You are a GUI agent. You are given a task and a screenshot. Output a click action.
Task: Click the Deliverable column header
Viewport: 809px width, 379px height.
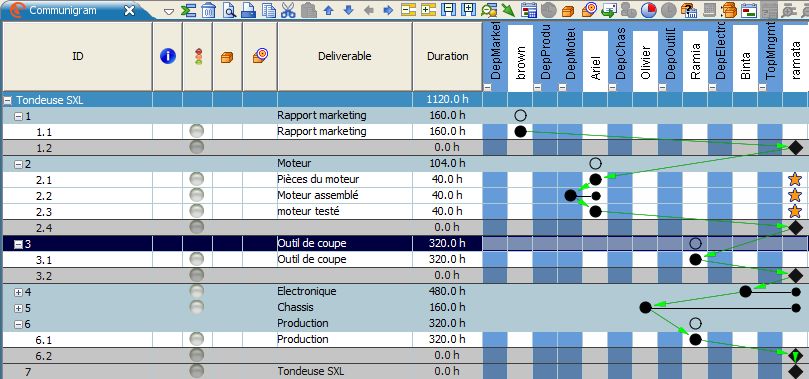pyautogui.click(x=345, y=56)
